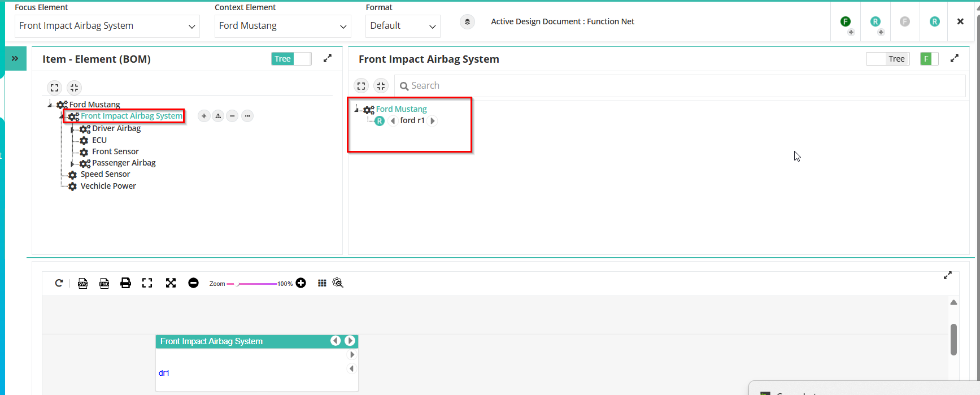Screen dimensions: 980x395
Task: Click the Ford Mustang link in right panel
Action: (x=402, y=109)
